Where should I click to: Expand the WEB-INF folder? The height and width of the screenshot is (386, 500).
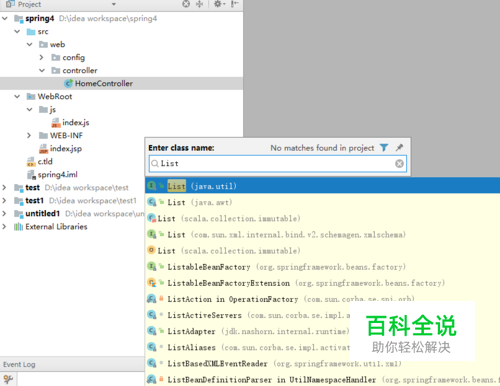29,135
